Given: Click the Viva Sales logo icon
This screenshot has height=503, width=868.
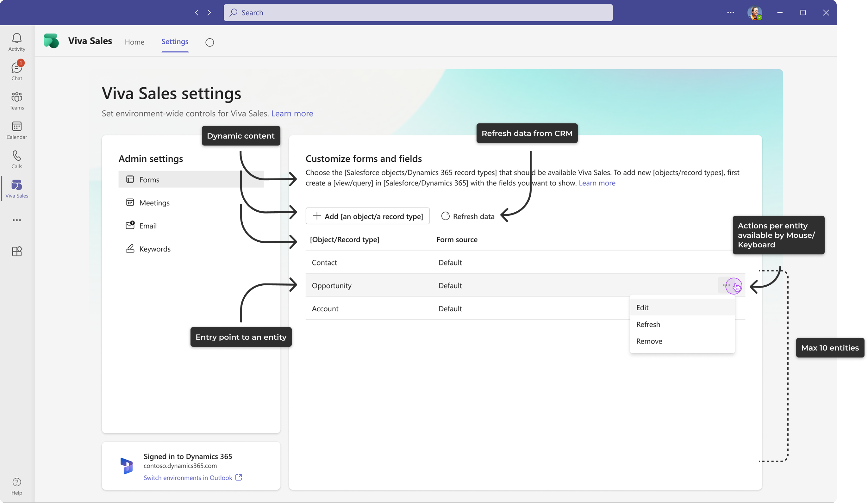Looking at the screenshot, I should click(x=51, y=41).
